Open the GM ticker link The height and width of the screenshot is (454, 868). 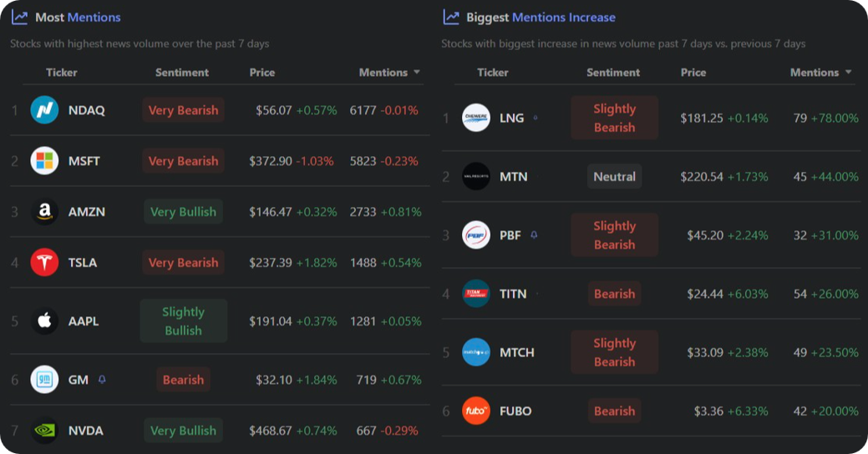click(x=78, y=380)
